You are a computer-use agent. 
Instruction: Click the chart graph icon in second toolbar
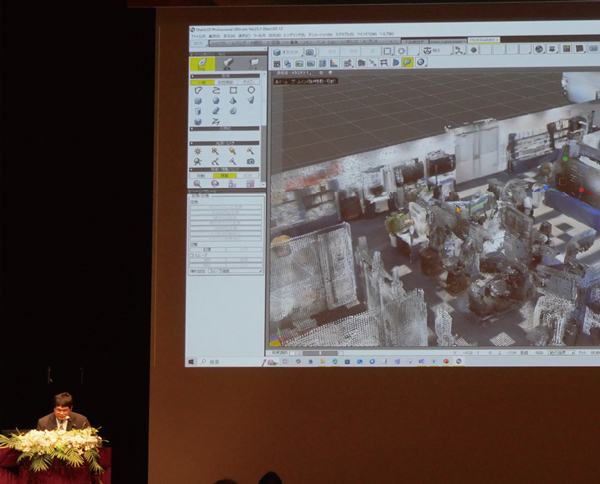click(334, 64)
